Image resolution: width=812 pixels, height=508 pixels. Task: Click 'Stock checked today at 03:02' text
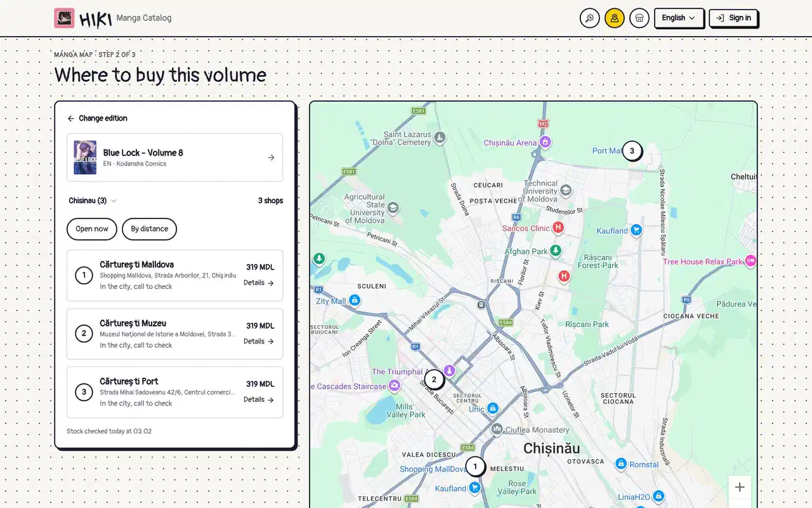click(x=109, y=431)
